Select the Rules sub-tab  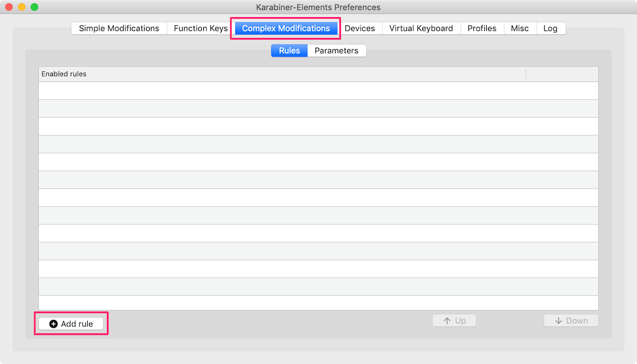tap(289, 51)
